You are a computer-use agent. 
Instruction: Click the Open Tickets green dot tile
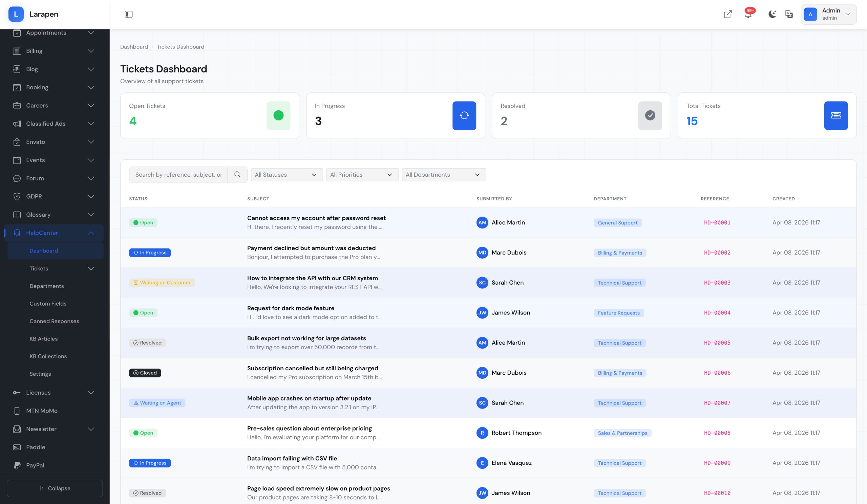pos(278,115)
